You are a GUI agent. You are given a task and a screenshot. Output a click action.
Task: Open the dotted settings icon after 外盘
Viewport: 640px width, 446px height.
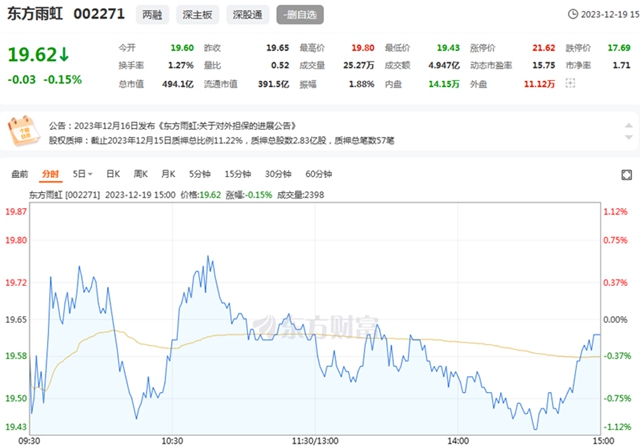tap(570, 84)
